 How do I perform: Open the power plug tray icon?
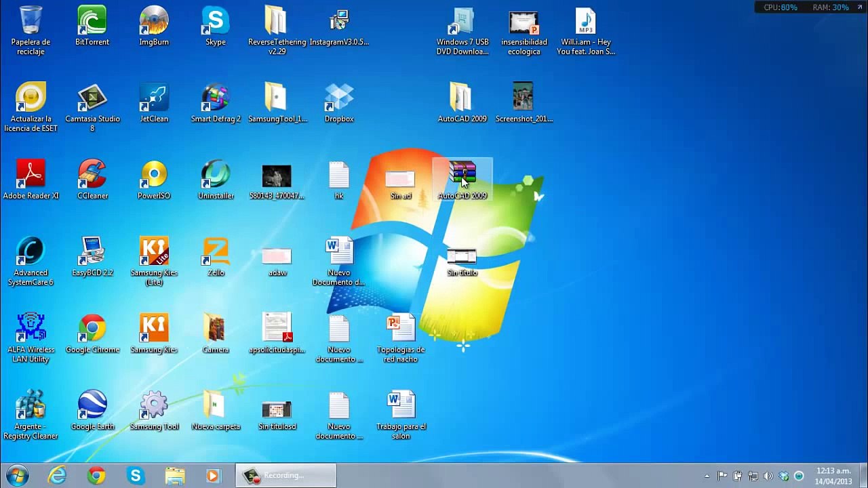pyautogui.click(x=737, y=476)
